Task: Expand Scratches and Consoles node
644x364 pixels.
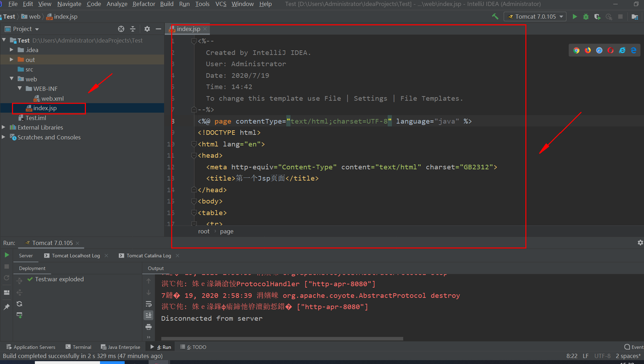Action: pyautogui.click(x=4, y=137)
